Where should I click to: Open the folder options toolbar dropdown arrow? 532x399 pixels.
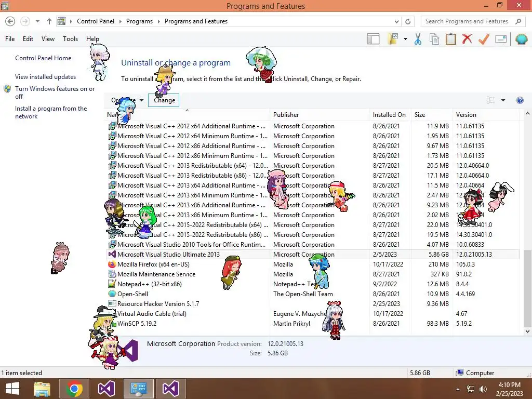pos(405,39)
